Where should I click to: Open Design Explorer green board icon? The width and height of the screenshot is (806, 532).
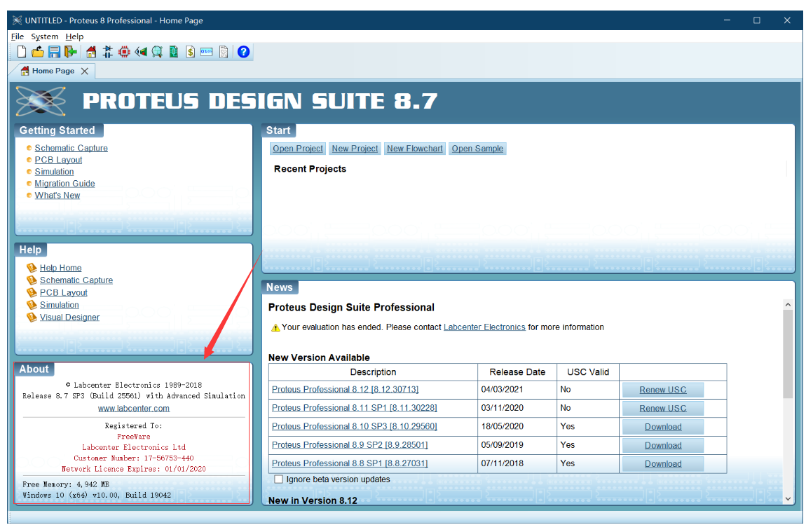point(174,52)
